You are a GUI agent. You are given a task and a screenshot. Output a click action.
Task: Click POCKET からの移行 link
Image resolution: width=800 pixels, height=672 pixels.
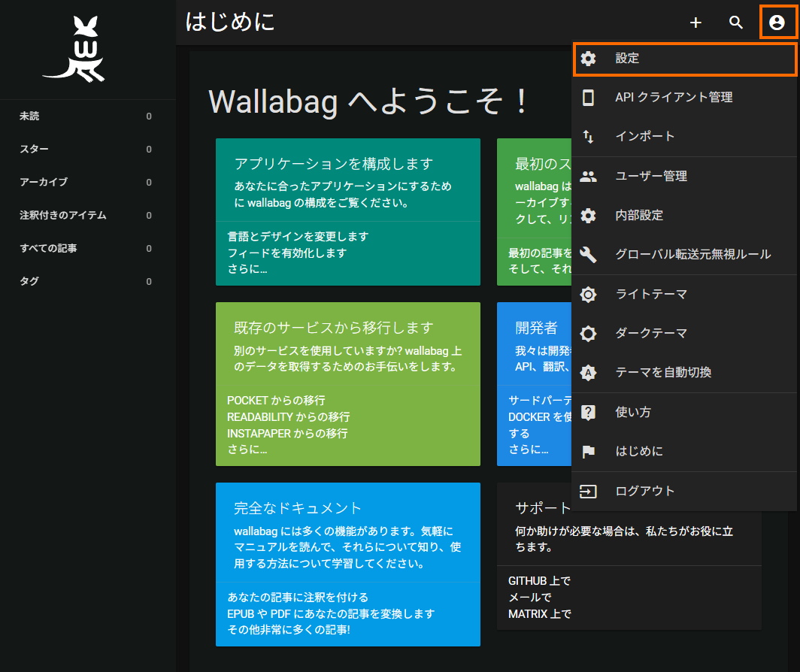pos(276,401)
